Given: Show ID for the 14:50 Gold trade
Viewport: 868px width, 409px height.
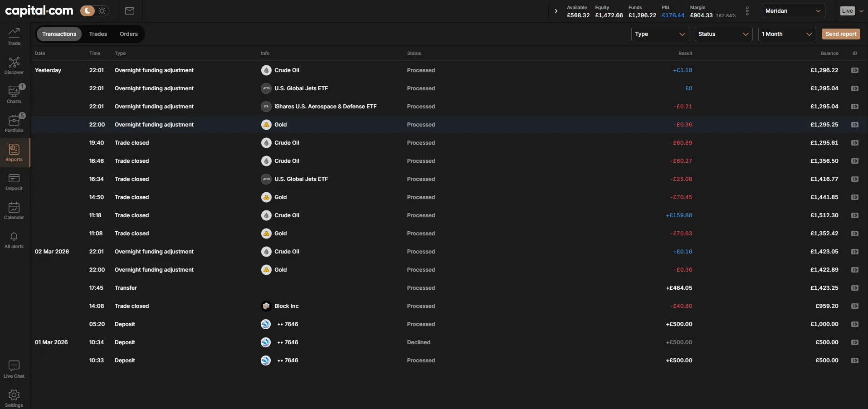Looking at the screenshot, I should click(855, 197).
